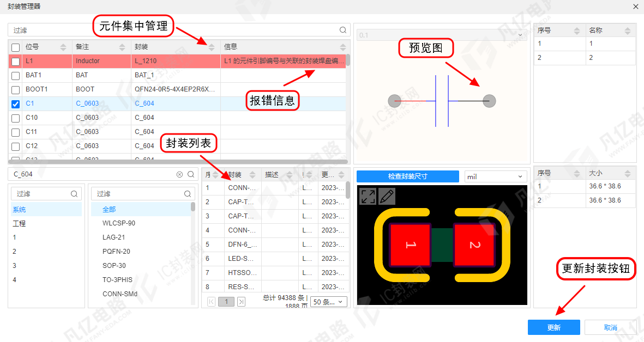Click footprint list vertical scrollbar
This screenshot has width=644, height=342.
pos(348,190)
